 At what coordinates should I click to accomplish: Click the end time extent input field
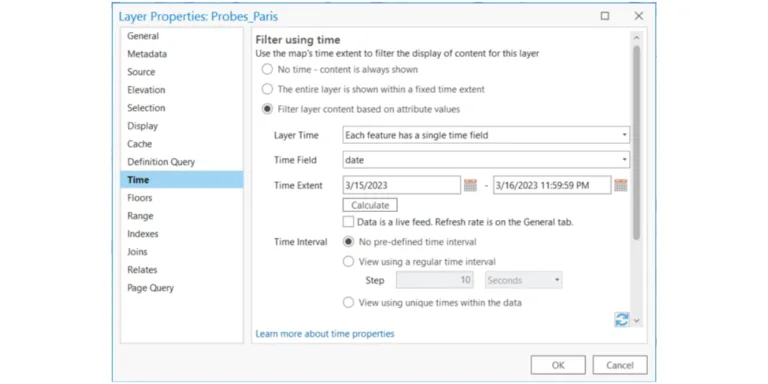click(x=552, y=185)
